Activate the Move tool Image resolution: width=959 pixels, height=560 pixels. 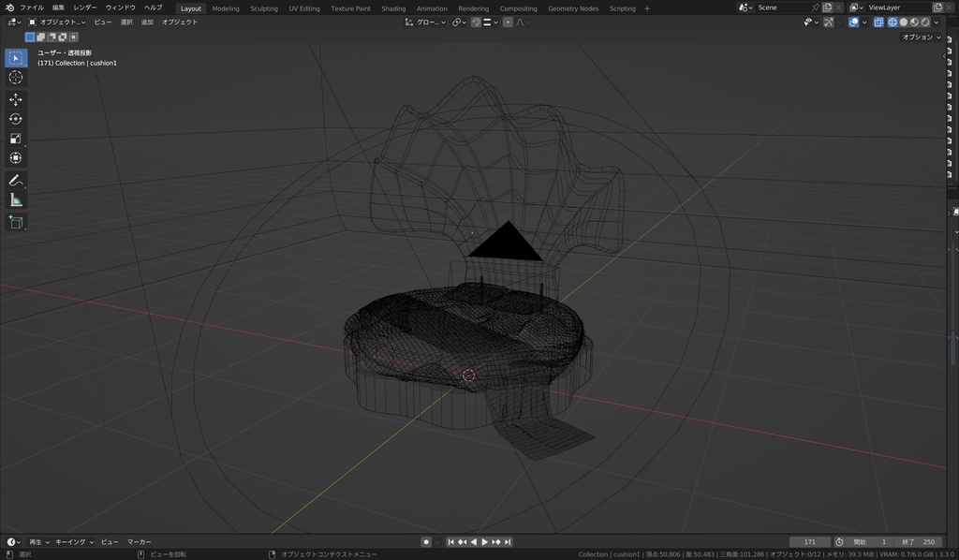pyautogui.click(x=16, y=99)
